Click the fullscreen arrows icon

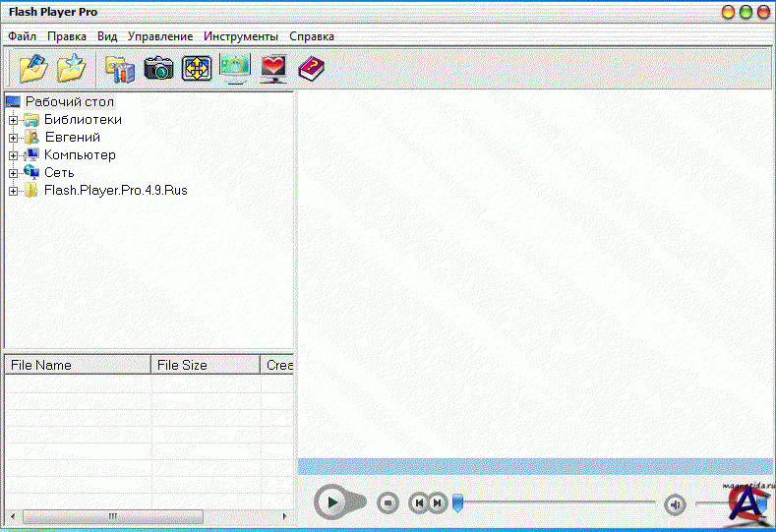tap(197, 68)
